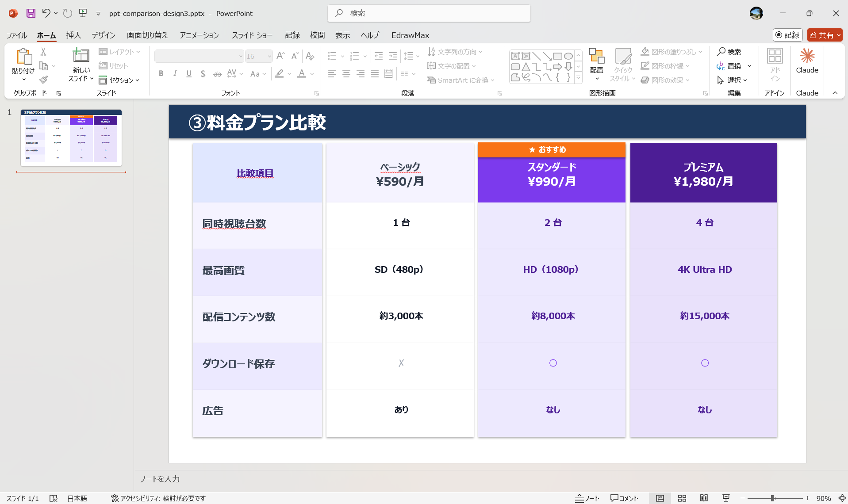This screenshot has height=504, width=848.
Task: Toggle Bold formatting
Action: [x=161, y=74]
